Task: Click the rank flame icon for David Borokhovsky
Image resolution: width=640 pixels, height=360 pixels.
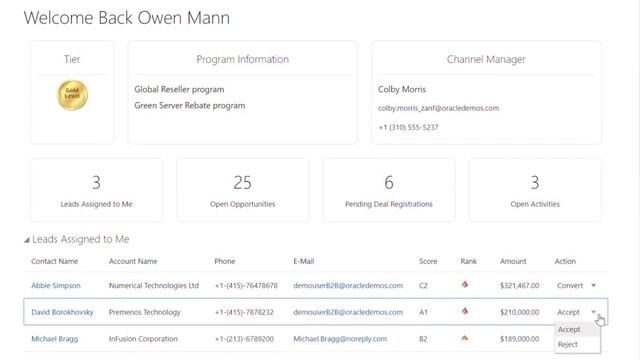Action: (464, 311)
